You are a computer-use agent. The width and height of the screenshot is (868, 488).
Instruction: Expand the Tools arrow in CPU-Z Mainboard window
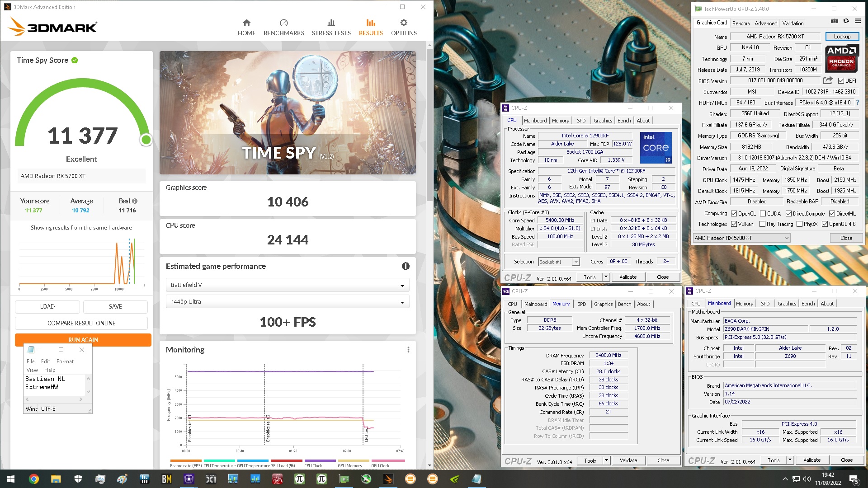pyautogui.click(x=790, y=460)
